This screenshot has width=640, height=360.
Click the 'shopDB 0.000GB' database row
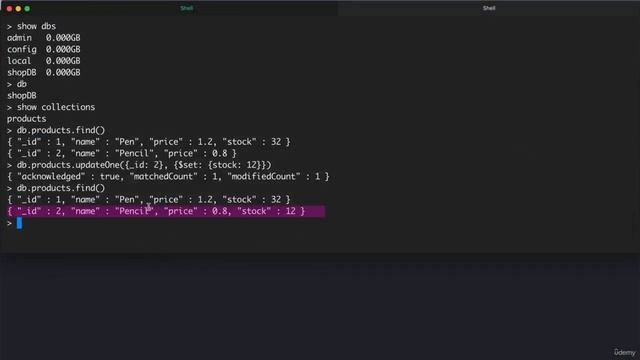tap(44, 72)
